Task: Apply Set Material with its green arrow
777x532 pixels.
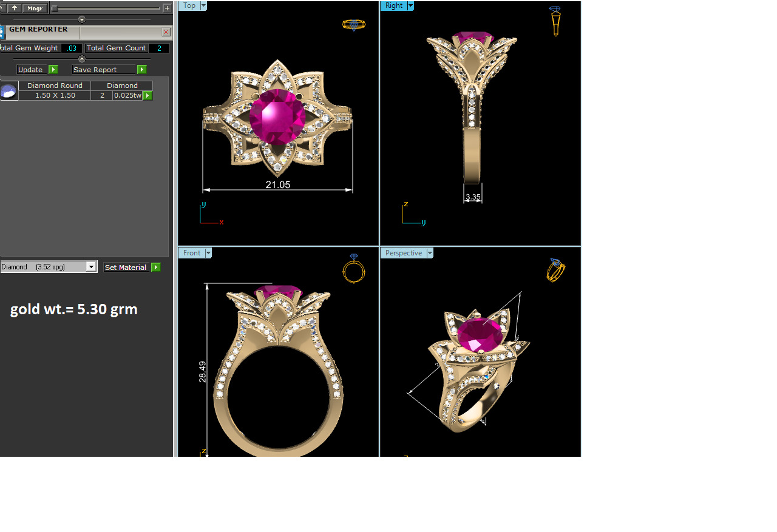Action: [156, 267]
